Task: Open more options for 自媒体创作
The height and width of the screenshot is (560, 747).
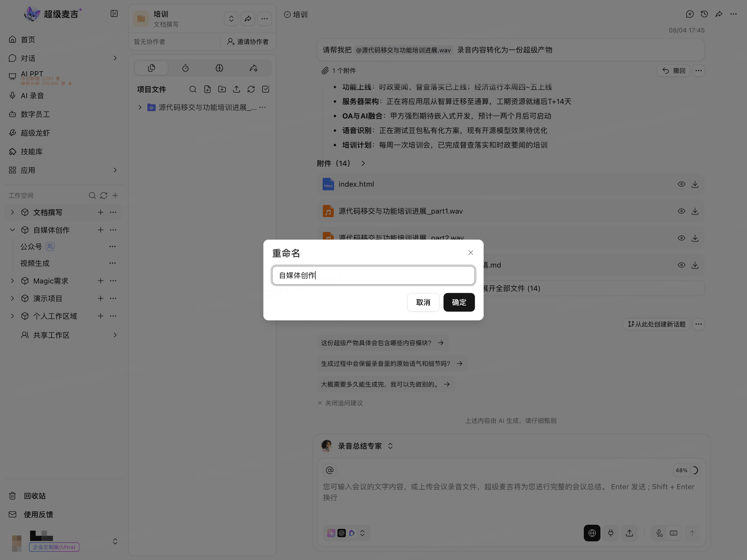Action: pos(113,230)
